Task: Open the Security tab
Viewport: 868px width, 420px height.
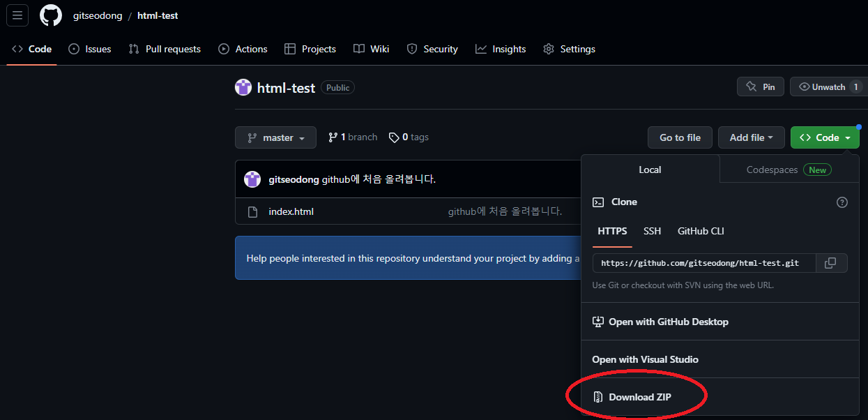Action: pos(432,49)
